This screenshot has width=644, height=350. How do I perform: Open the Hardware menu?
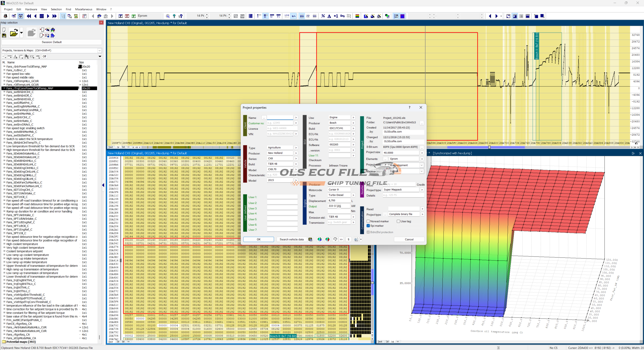tap(31, 9)
